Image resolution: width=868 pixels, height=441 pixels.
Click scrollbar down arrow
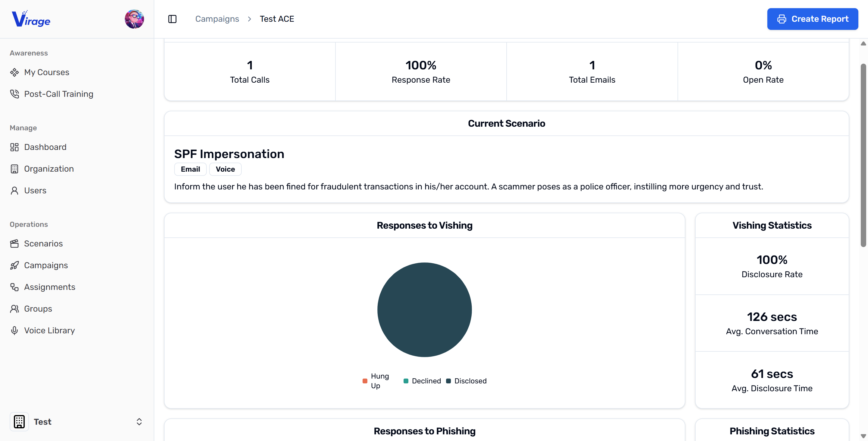point(863,436)
